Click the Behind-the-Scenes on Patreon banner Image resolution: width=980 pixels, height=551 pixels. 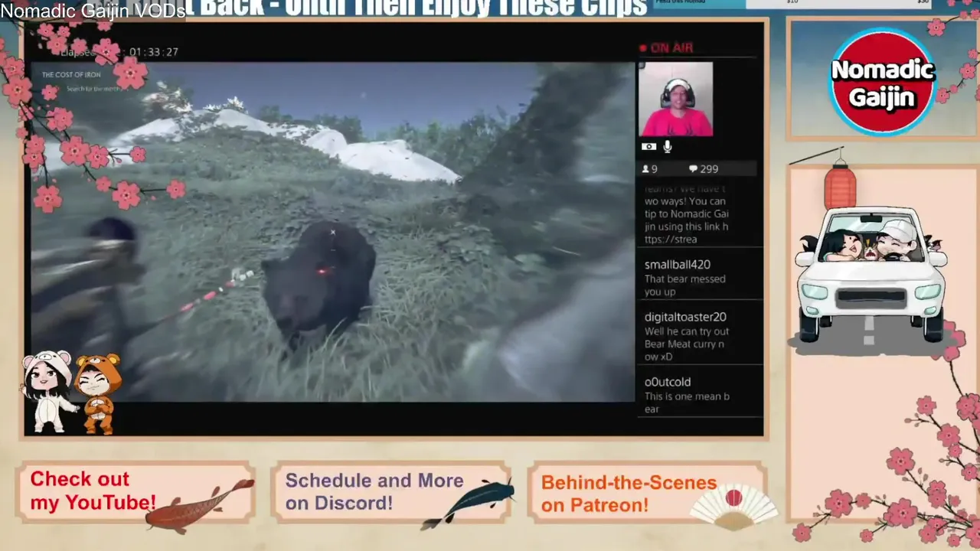coord(647,491)
